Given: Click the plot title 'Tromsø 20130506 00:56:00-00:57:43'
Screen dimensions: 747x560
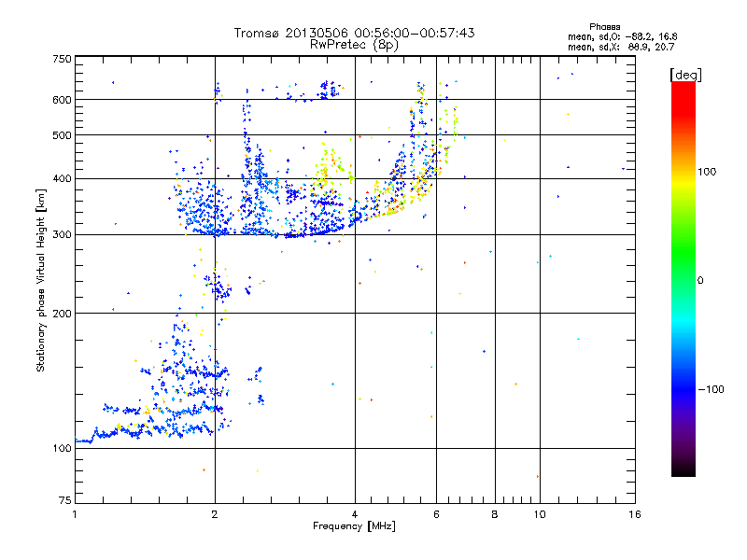Looking at the screenshot, I should [x=354, y=33].
